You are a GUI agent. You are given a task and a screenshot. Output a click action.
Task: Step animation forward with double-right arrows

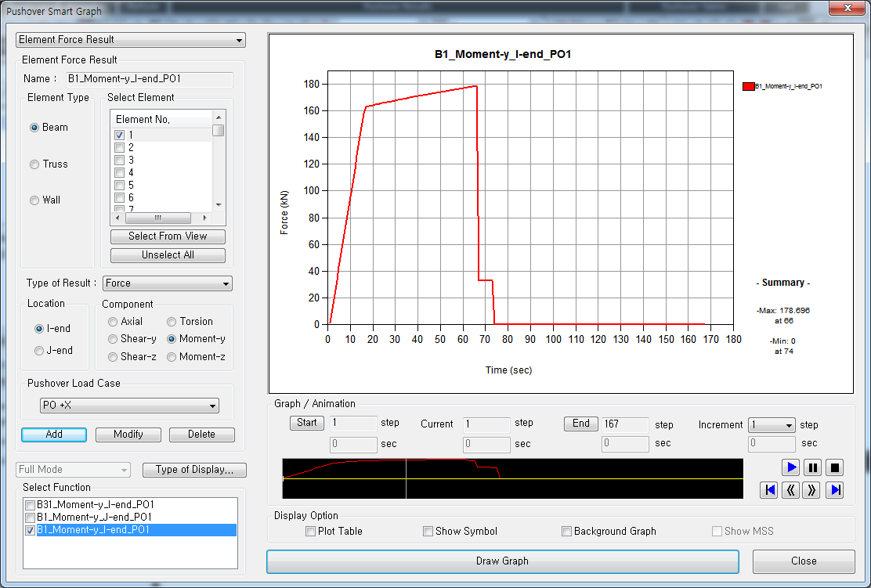click(x=813, y=490)
